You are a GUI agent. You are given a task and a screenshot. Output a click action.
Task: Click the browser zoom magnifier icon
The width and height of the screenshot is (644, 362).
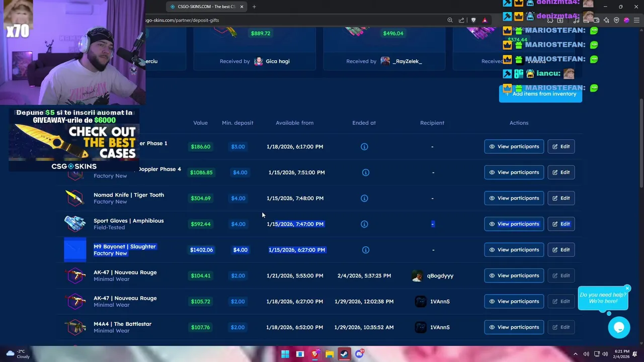(x=450, y=20)
